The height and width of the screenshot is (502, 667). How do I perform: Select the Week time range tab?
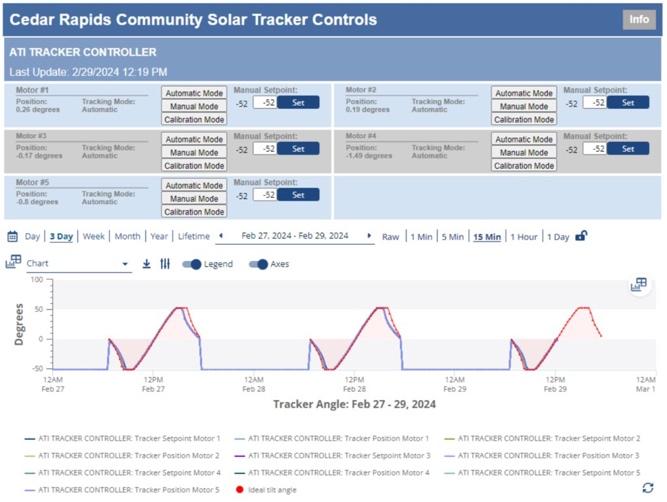pos(94,237)
